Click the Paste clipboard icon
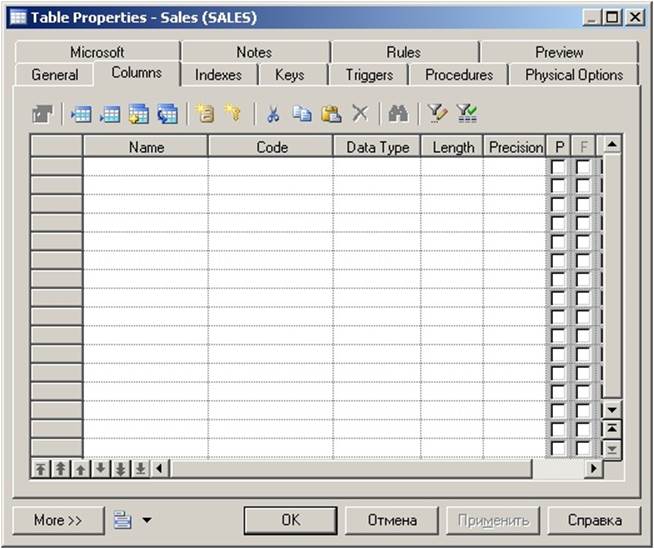 pos(331,113)
